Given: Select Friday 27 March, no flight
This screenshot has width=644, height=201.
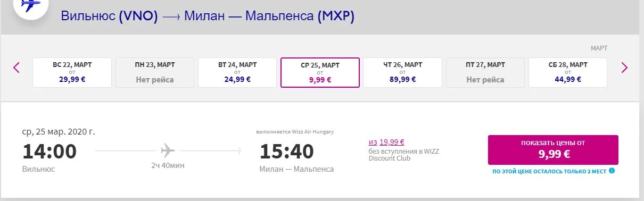Looking at the screenshot, I should (x=485, y=72).
